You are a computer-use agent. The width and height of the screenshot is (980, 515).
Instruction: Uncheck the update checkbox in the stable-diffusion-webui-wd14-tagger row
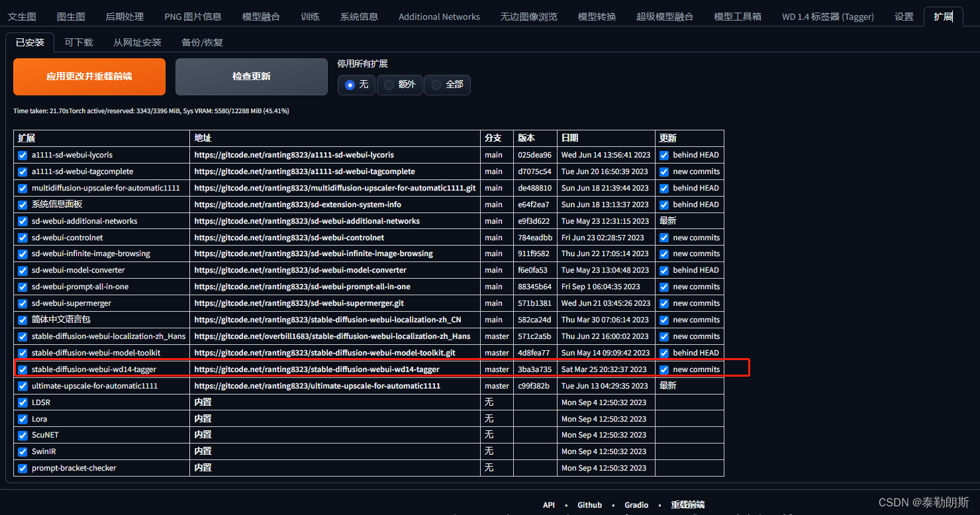click(x=664, y=369)
